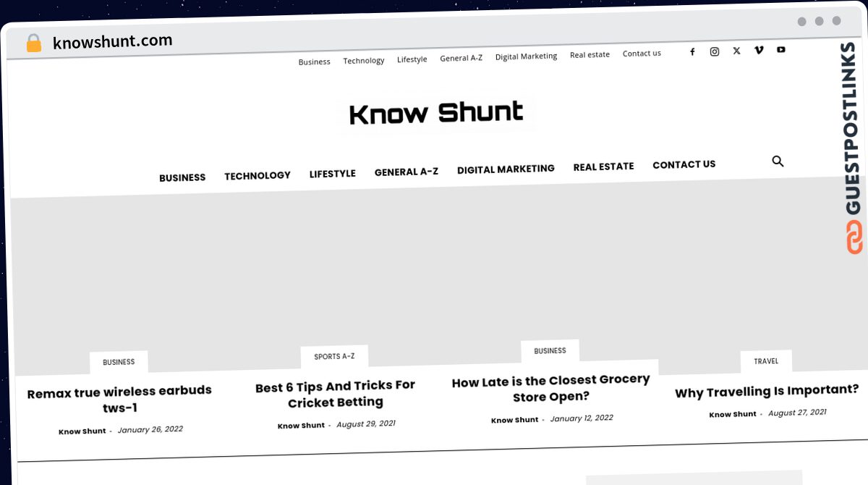This screenshot has width=868, height=485.
Task: Open article Best 6 Tips For Cricket Betting
Action: point(336,395)
